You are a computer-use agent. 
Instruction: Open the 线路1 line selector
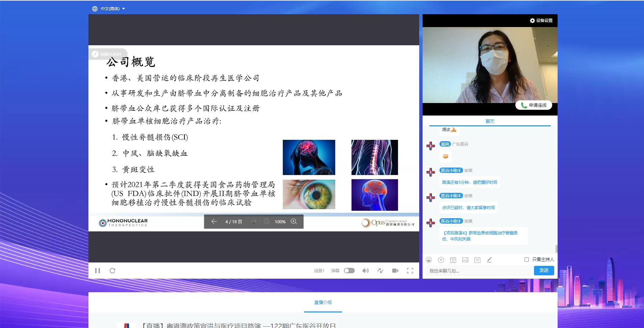319,271
